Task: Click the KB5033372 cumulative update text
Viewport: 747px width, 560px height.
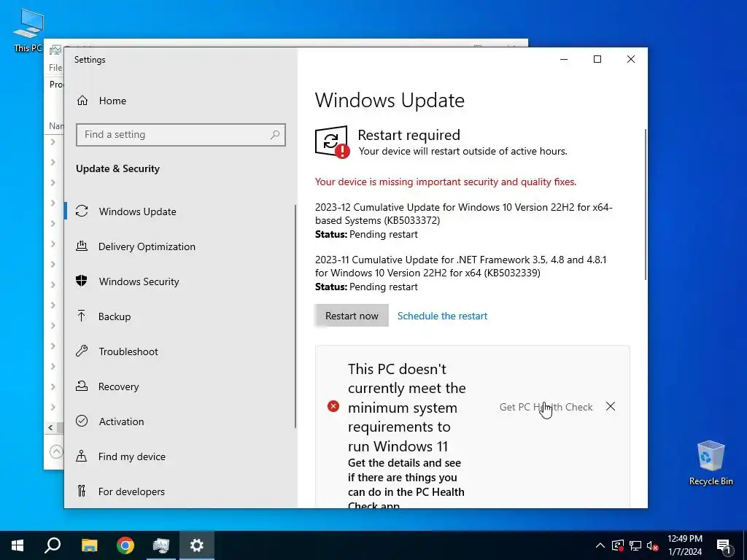Action: pyautogui.click(x=463, y=214)
